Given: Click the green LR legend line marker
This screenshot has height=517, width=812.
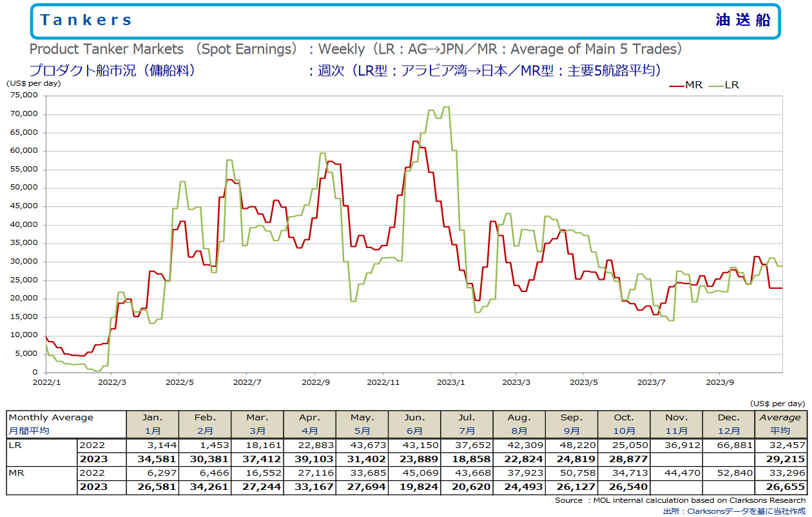Looking at the screenshot, I should [716, 85].
